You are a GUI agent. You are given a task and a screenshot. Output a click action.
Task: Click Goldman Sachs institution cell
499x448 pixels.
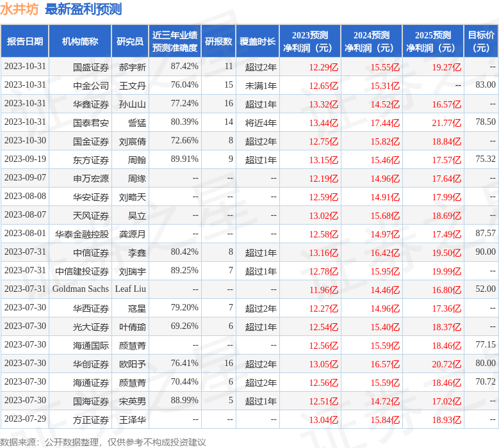pos(81,289)
